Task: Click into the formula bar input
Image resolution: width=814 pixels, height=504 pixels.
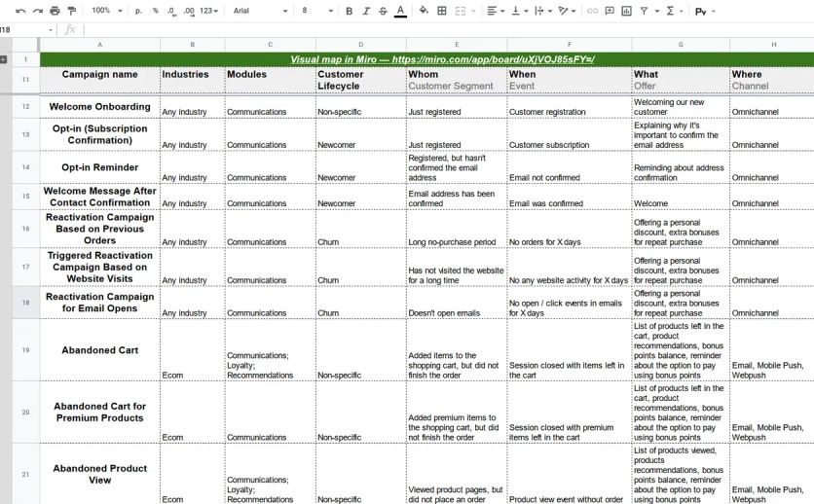Action: (449, 30)
